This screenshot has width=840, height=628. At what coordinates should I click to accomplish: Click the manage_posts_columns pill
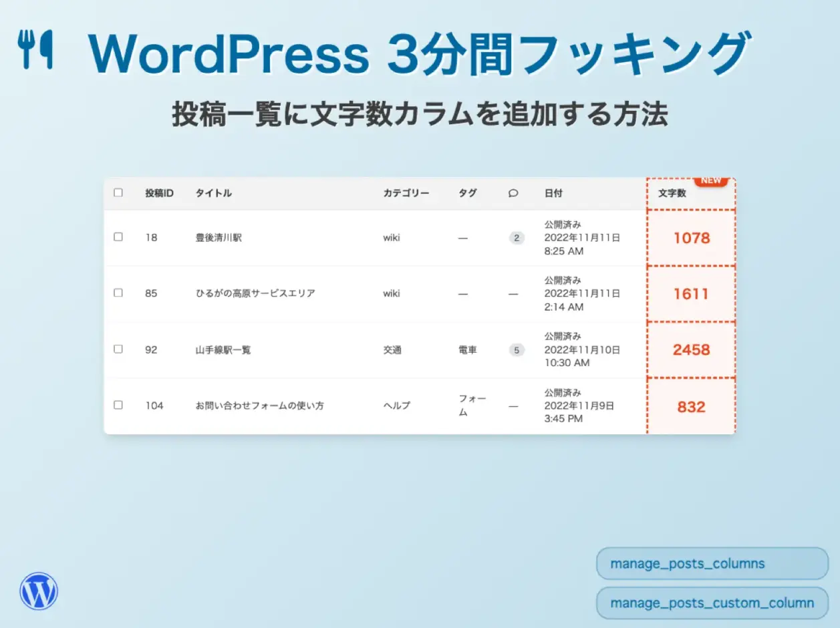coord(712,564)
